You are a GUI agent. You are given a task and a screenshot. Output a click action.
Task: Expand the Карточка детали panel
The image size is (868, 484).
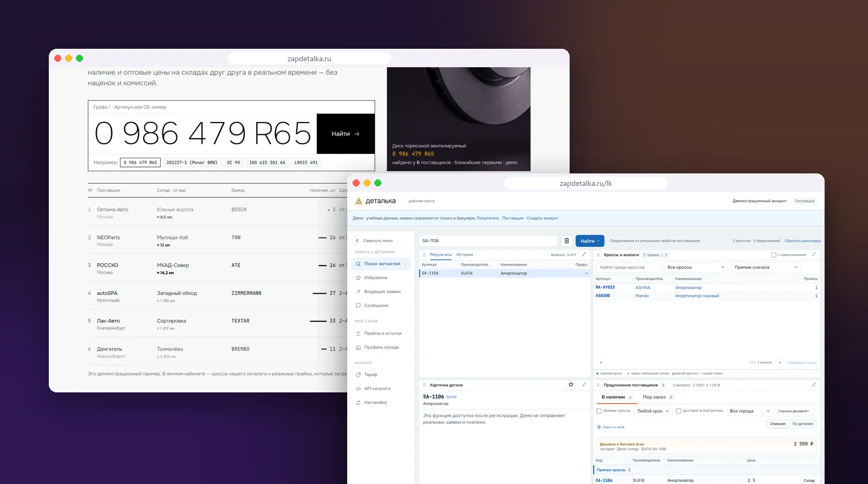point(584,385)
